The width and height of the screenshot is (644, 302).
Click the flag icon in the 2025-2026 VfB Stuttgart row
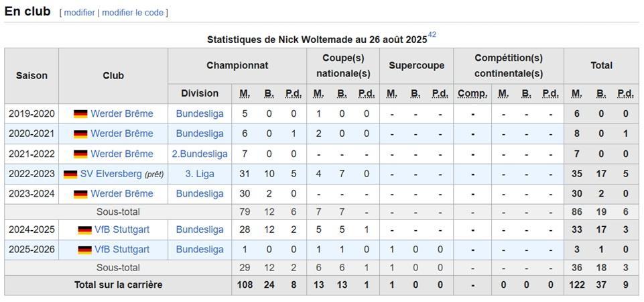84,250
